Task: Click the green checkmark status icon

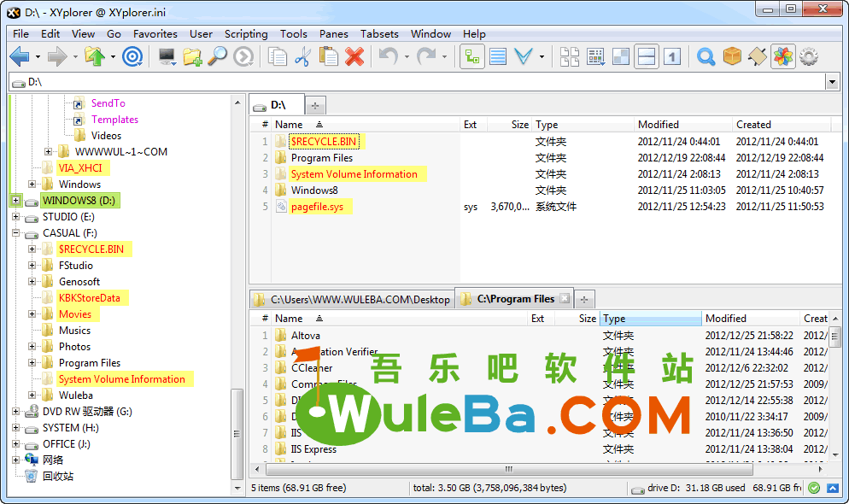Action: [x=814, y=488]
